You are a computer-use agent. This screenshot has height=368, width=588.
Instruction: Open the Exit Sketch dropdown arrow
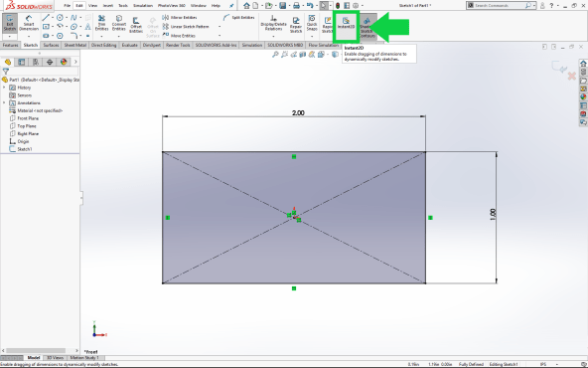[9, 37]
